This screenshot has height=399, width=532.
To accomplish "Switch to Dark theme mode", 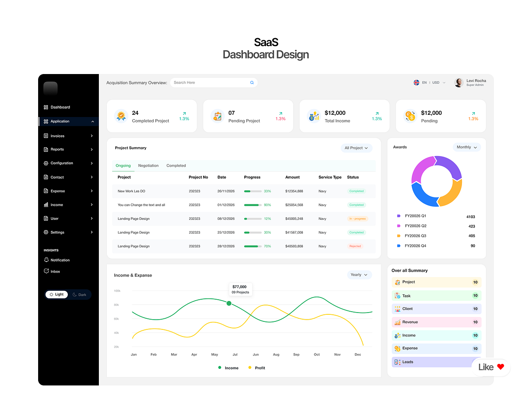I will click(80, 294).
